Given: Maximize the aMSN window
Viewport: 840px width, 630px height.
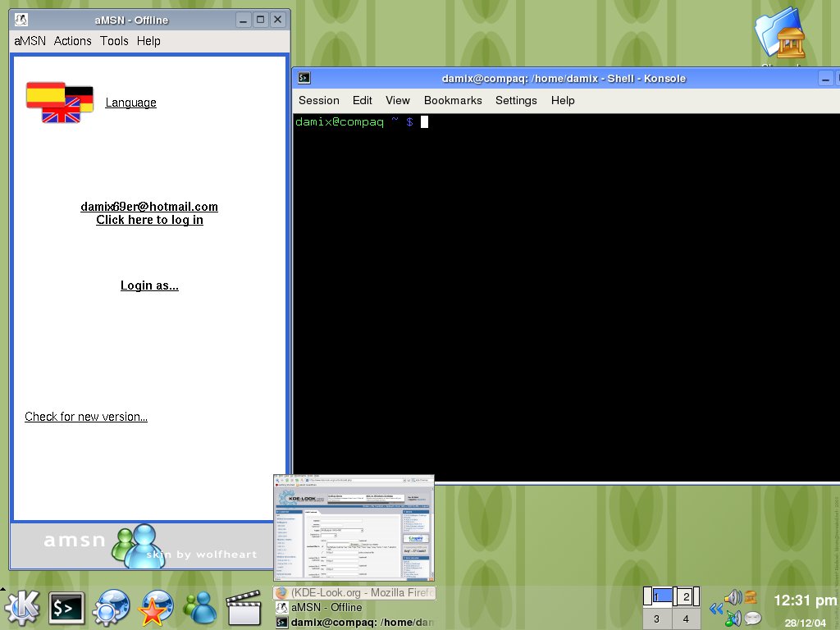Looking at the screenshot, I should tap(260, 21).
